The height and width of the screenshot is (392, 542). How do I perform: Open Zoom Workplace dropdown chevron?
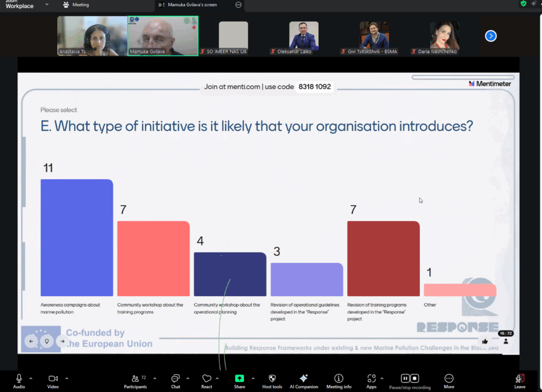pos(47,5)
